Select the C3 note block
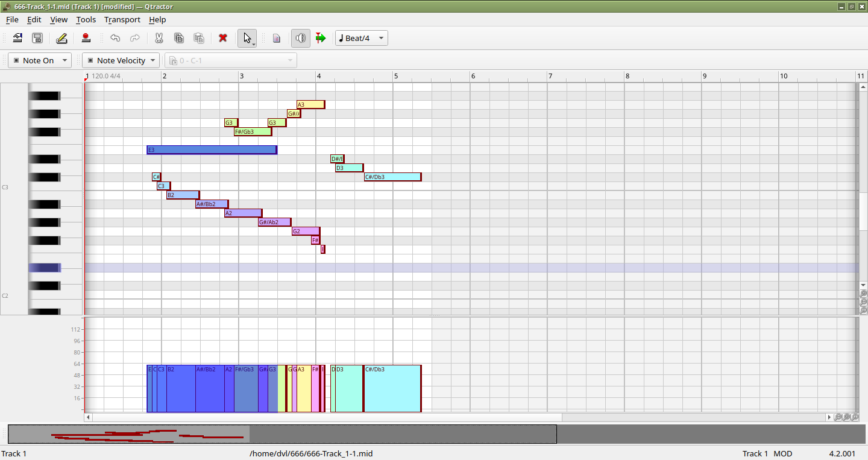 tap(164, 186)
